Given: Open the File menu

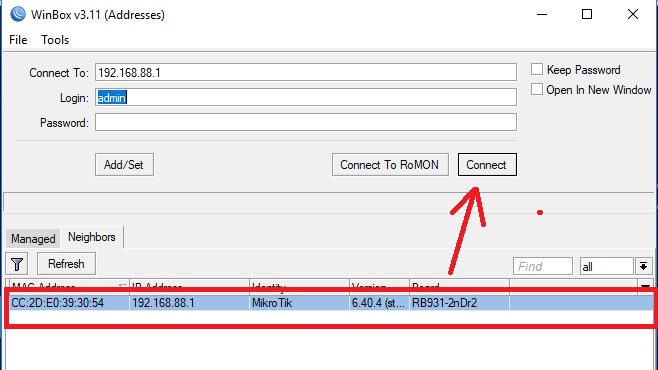Looking at the screenshot, I should click(x=18, y=40).
